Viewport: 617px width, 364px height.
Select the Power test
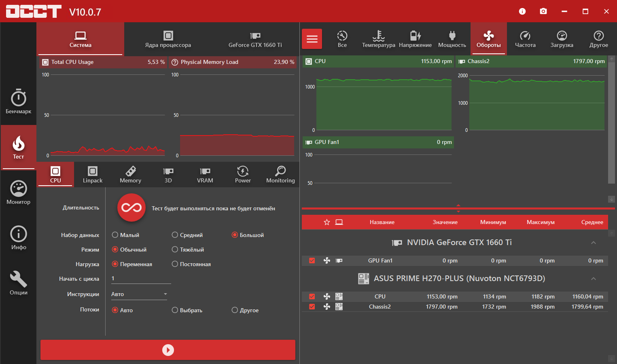pyautogui.click(x=243, y=174)
